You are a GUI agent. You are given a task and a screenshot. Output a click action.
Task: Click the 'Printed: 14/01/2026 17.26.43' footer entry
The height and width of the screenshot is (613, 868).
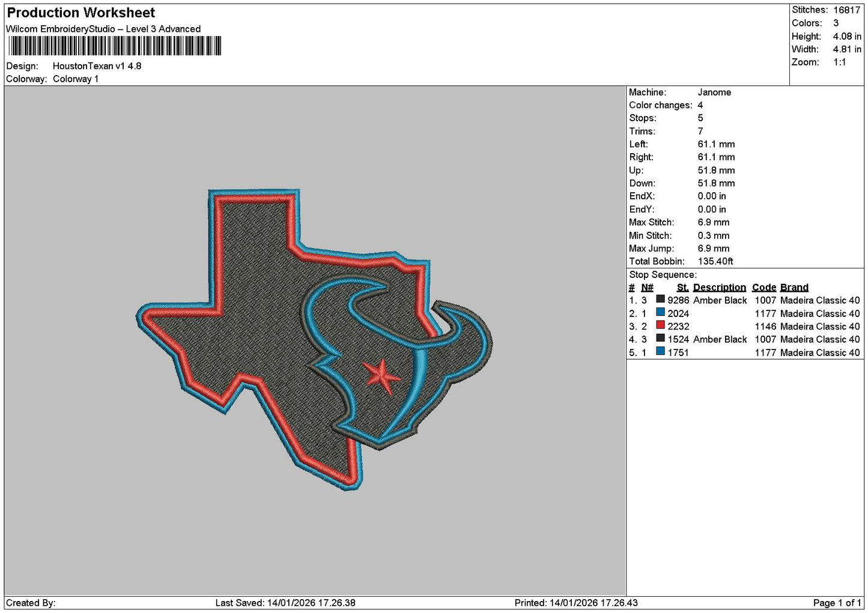pyautogui.click(x=576, y=603)
